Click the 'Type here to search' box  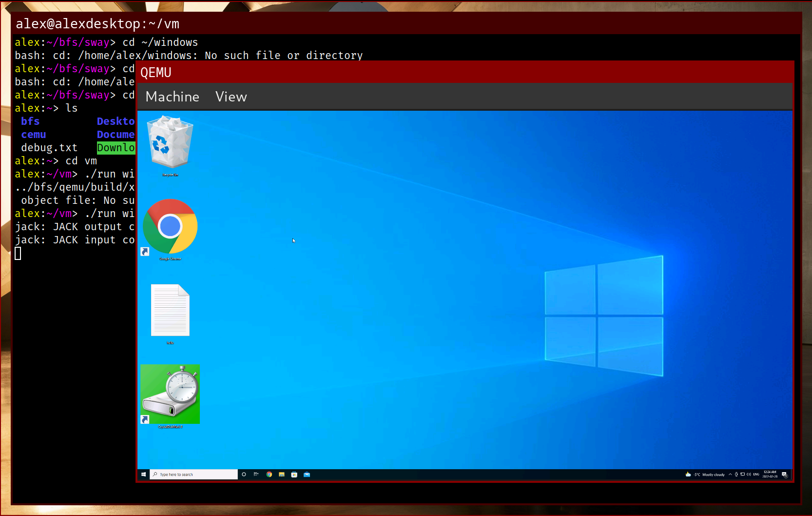[x=193, y=474]
